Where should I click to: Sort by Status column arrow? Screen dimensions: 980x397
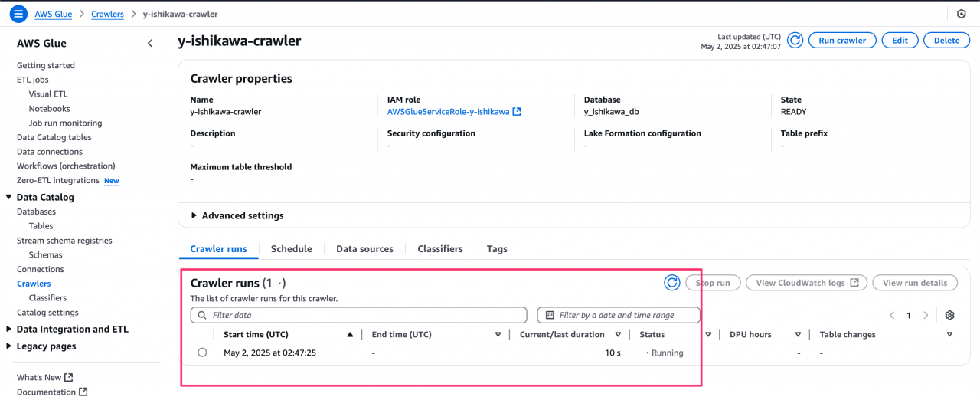point(708,335)
